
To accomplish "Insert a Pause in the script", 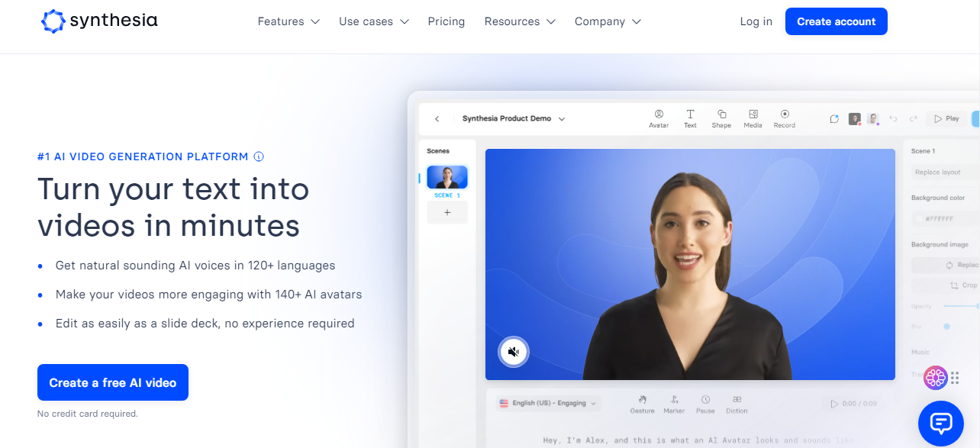I will pyautogui.click(x=705, y=404).
